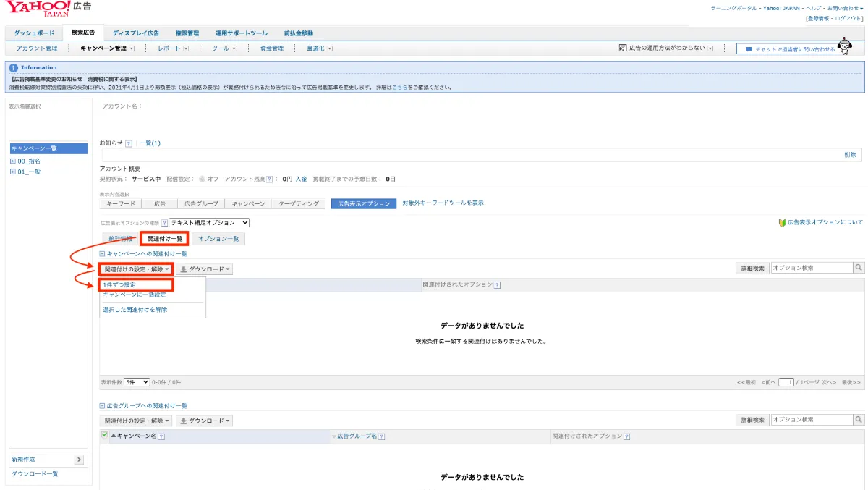Image resolution: width=868 pixels, height=490 pixels.
Task: Click the beginner mark icon by 広告表示オプションについて
Action: [782, 223]
